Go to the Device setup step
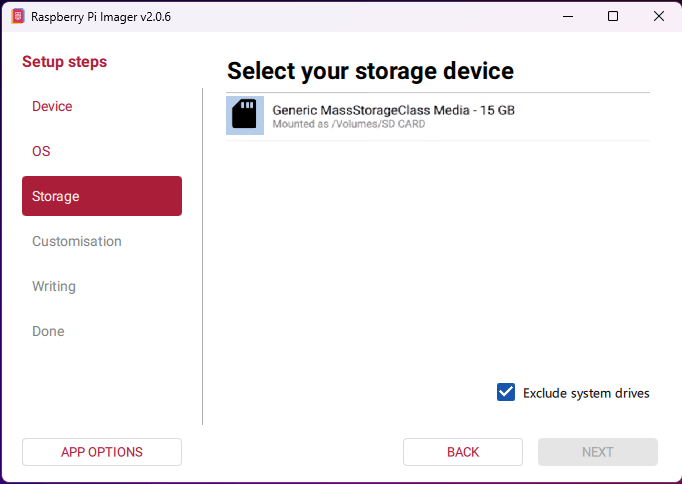Screen dimensions: 682x484 pyautogui.click(x=52, y=106)
